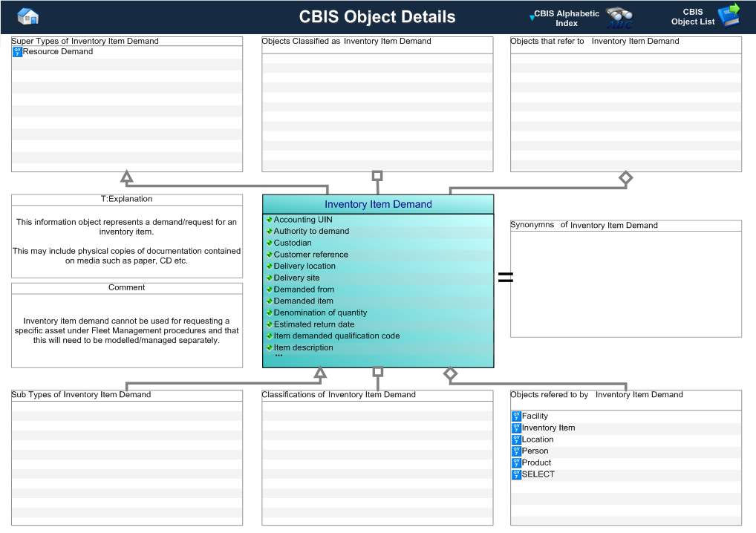The image size is (756, 533).
Task: Click icon beside SELECT
Action: [x=517, y=474]
